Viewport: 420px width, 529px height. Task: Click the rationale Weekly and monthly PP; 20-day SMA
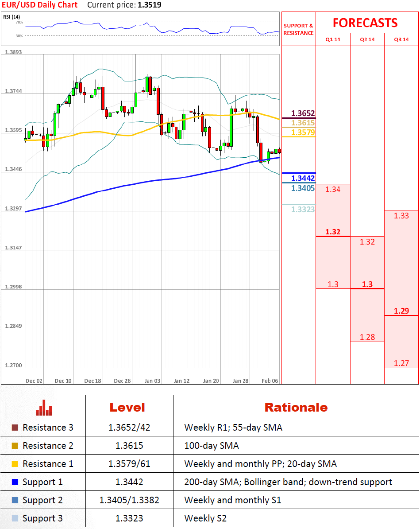pyautogui.click(x=261, y=464)
